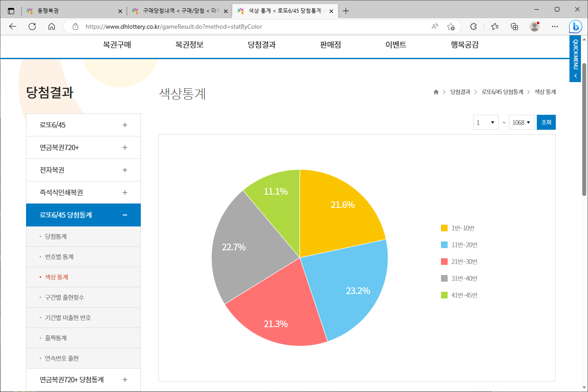Click 로또6/45 당첨통계 in the breadcrumb
The width and height of the screenshot is (588, 392).
pyautogui.click(x=502, y=92)
